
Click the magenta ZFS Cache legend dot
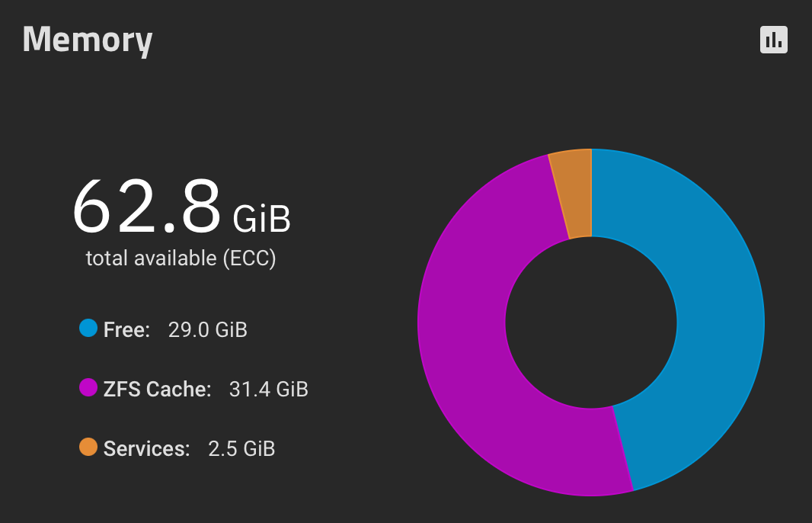pos(88,388)
